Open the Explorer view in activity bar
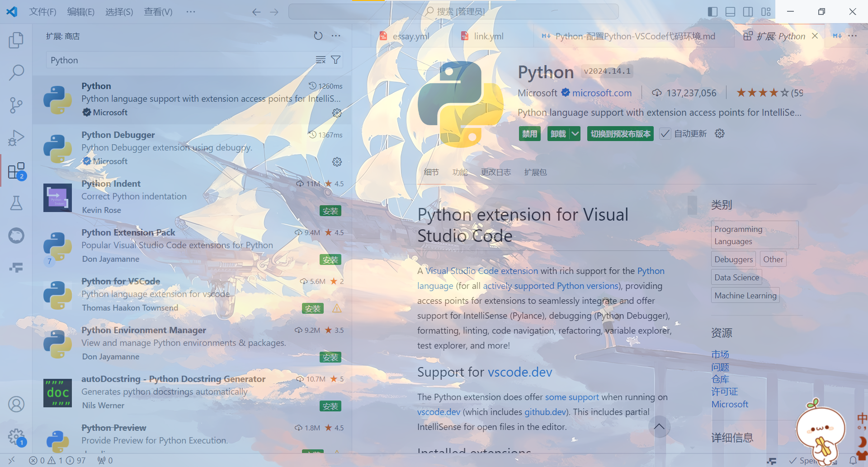The image size is (868, 467). (x=16, y=40)
